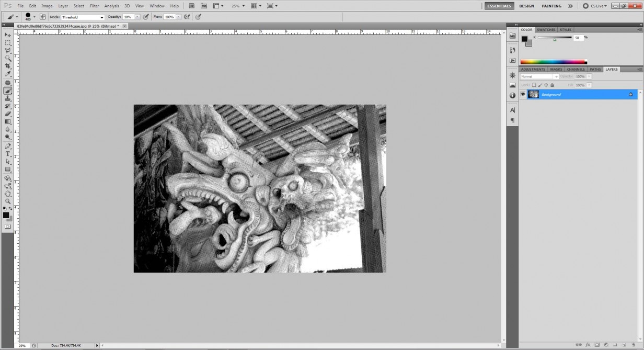Open the Info panel icon
The width and height of the screenshot is (644, 350).
tap(512, 94)
